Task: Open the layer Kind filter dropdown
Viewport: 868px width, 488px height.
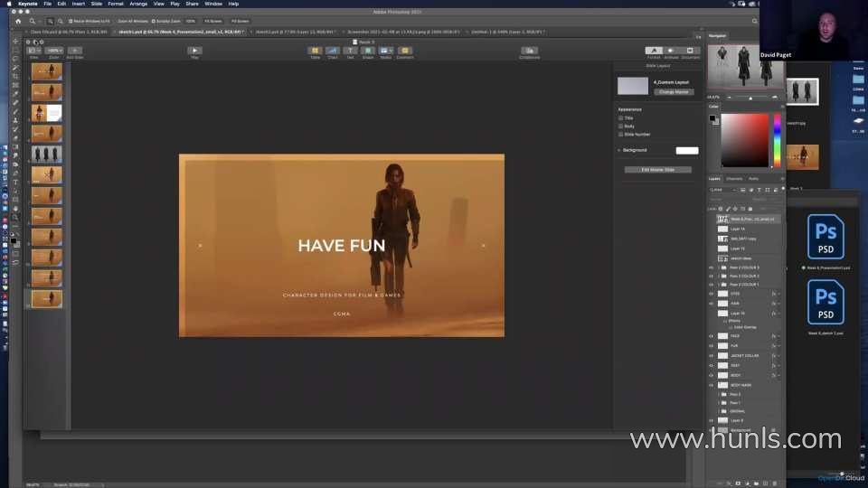Action: (723, 190)
